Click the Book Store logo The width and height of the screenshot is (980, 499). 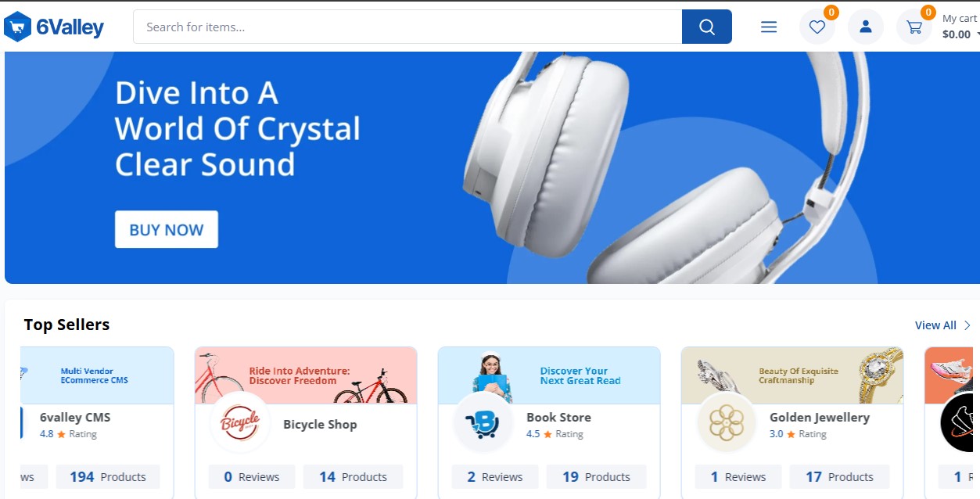click(x=483, y=423)
